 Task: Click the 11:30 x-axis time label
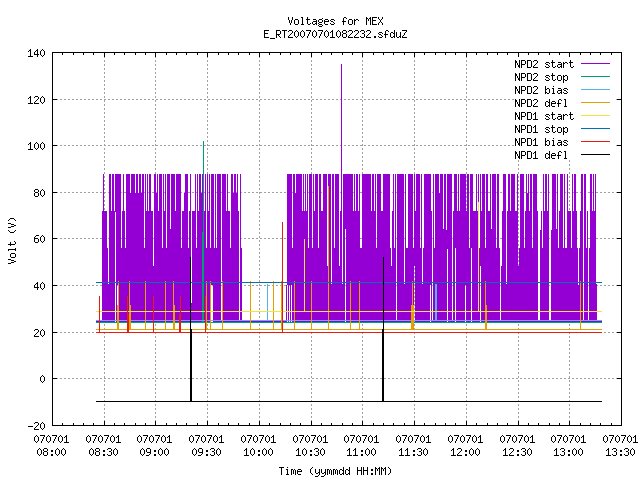pyautogui.click(x=413, y=452)
